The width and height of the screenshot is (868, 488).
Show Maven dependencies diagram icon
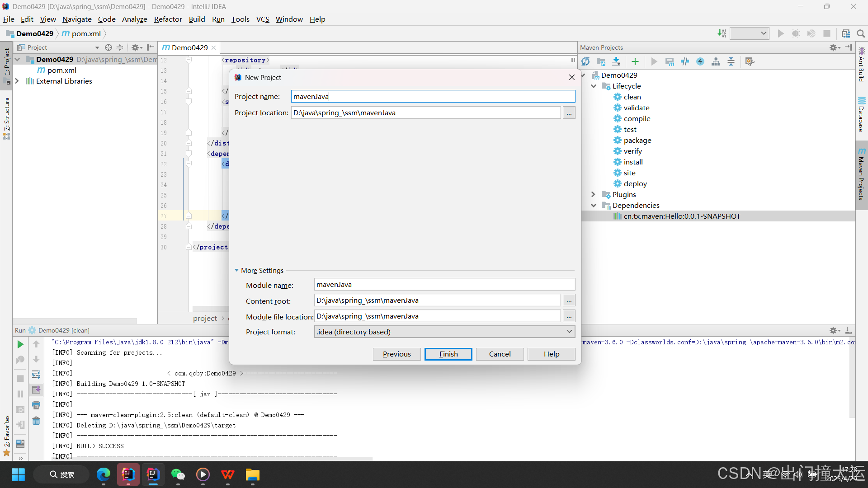coord(716,61)
